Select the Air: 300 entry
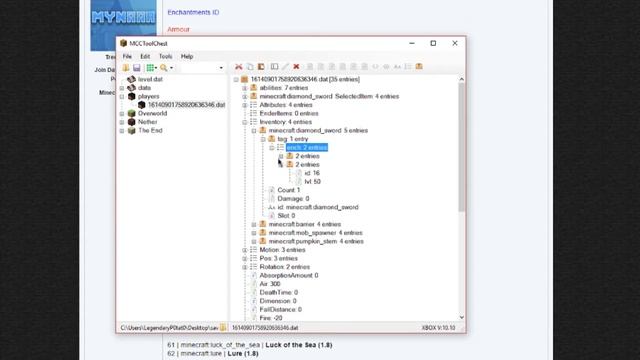The width and height of the screenshot is (640, 360). [x=270, y=284]
